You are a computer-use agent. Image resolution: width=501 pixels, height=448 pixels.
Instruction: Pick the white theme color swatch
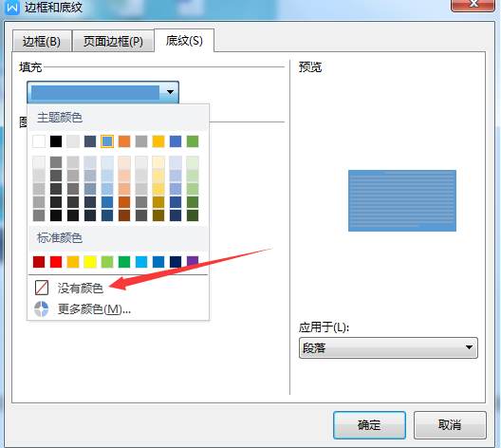click(x=39, y=141)
